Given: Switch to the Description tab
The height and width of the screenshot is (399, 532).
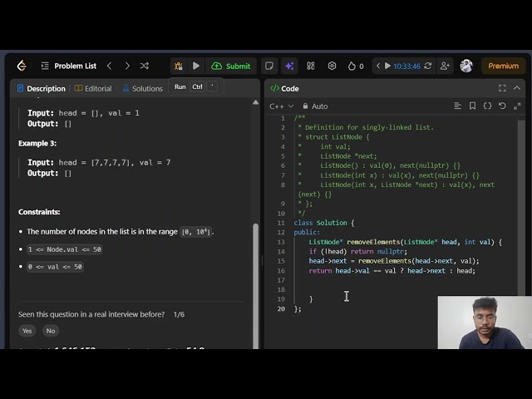Looking at the screenshot, I should (x=42, y=89).
